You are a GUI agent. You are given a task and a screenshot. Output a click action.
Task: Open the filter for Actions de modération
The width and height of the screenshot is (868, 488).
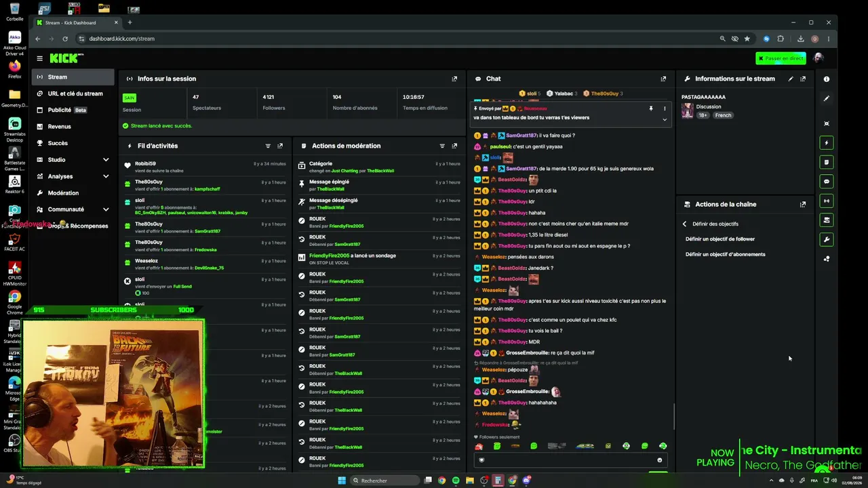442,146
